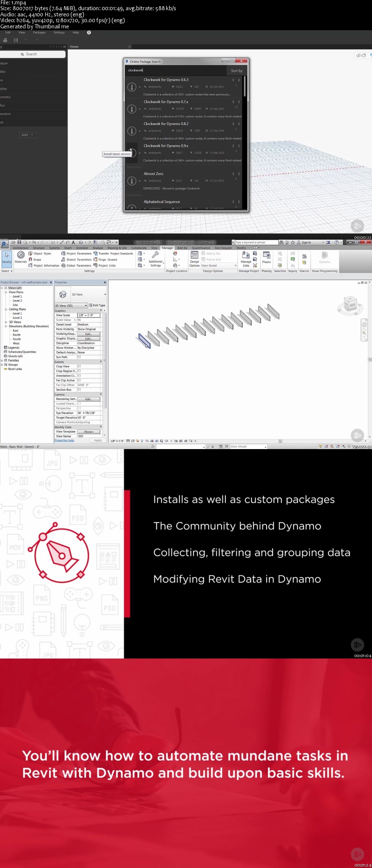The image size is (372, 868).
Task: Click the Dynamo library Search field
Action: pos(32,54)
